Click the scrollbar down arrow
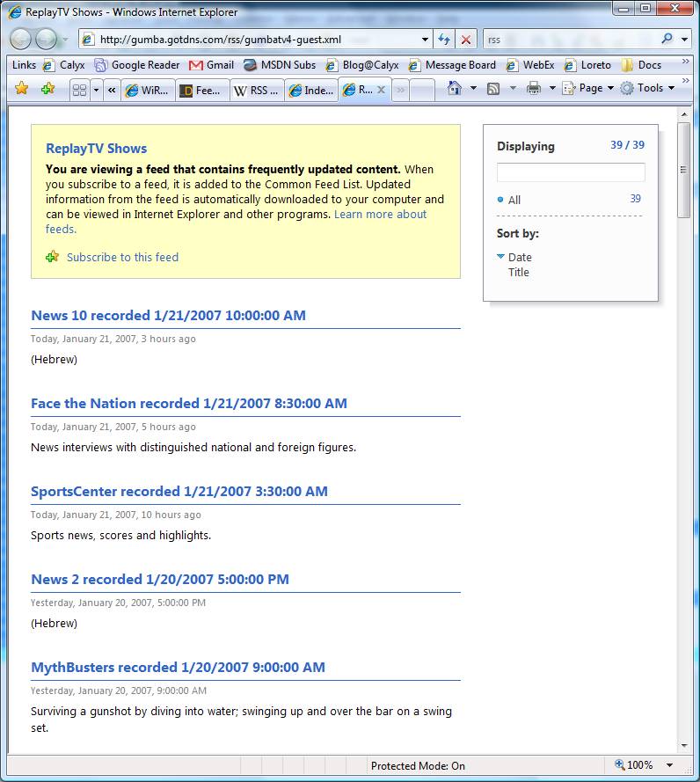 click(684, 746)
